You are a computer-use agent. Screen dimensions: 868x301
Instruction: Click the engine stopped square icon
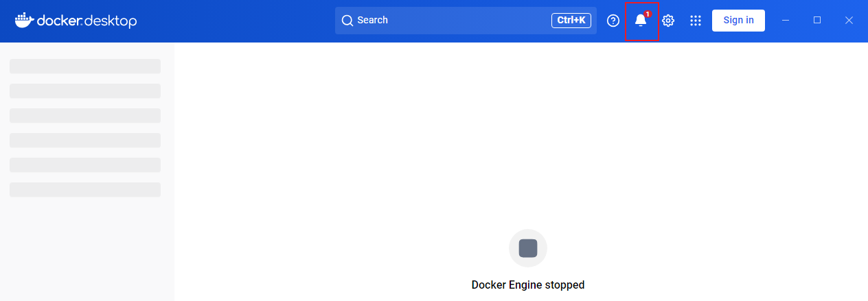[528, 248]
